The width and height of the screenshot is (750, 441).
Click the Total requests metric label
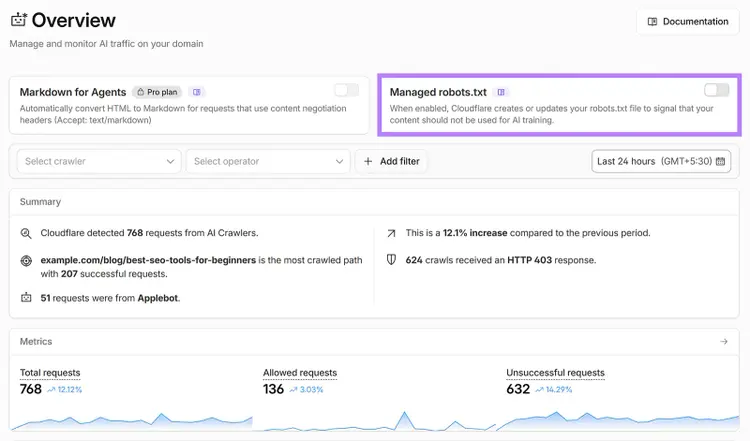(x=50, y=373)
